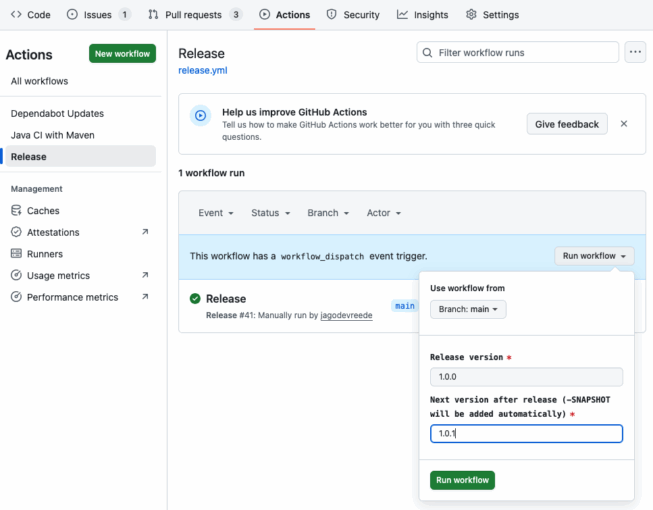Expand the Status filter dropdown
Viewport: 653px width, 510px height.
[270, 213]
